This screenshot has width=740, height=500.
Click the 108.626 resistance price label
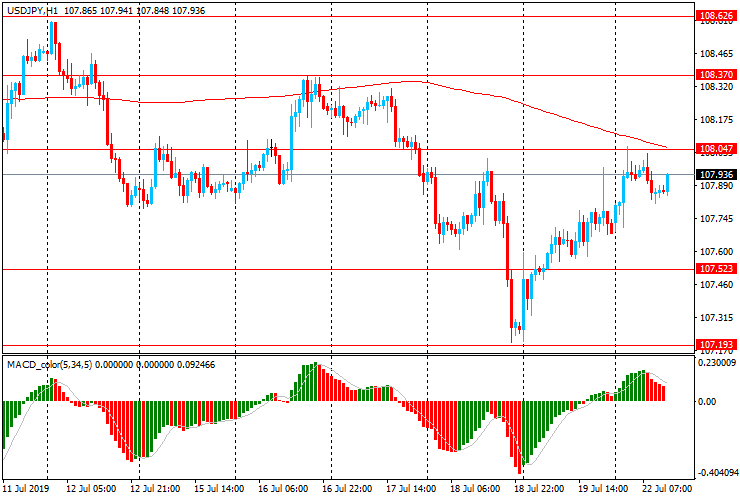tap(716, 16)
